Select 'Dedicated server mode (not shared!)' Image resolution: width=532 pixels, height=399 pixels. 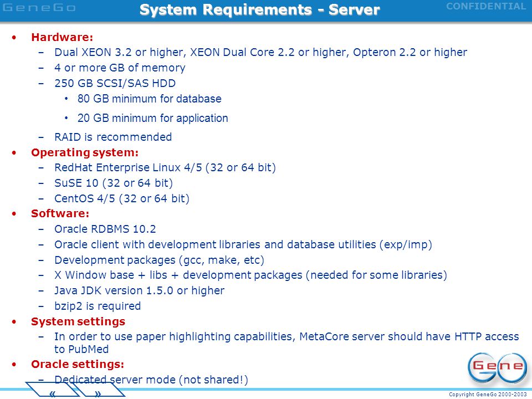click(151, 380)
